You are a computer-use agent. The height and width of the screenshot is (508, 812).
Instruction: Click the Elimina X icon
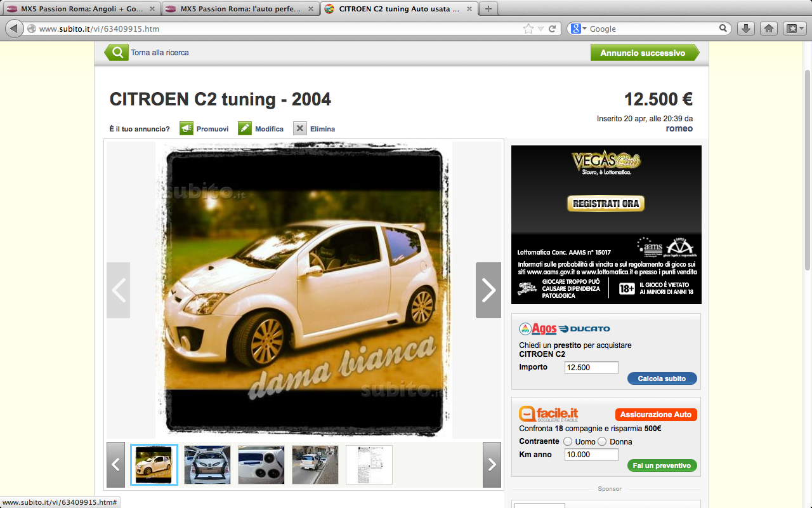tap(300, 128)
